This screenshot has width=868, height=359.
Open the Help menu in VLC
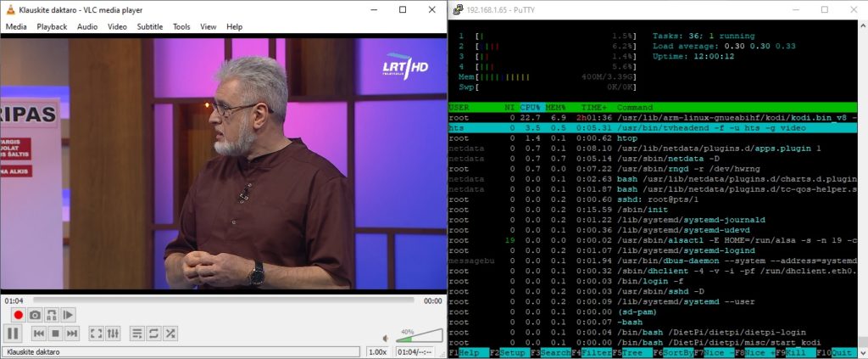tap(235, 26)
